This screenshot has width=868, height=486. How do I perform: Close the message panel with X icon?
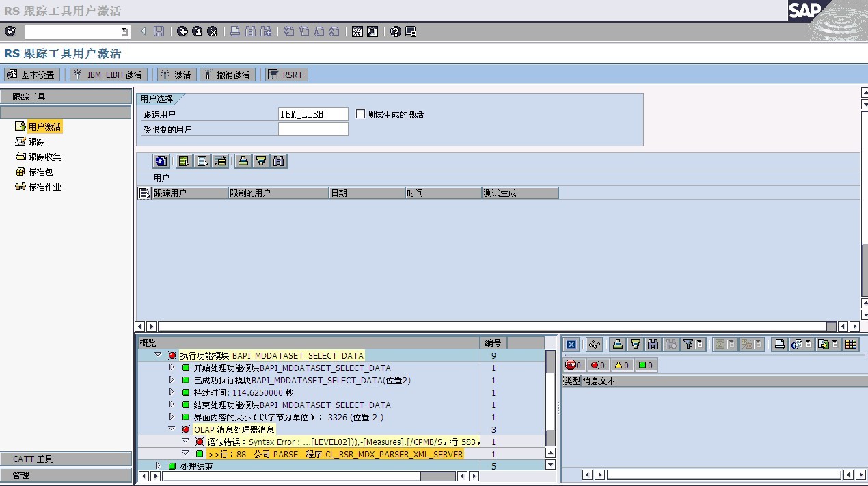click(x=571, y=345)
